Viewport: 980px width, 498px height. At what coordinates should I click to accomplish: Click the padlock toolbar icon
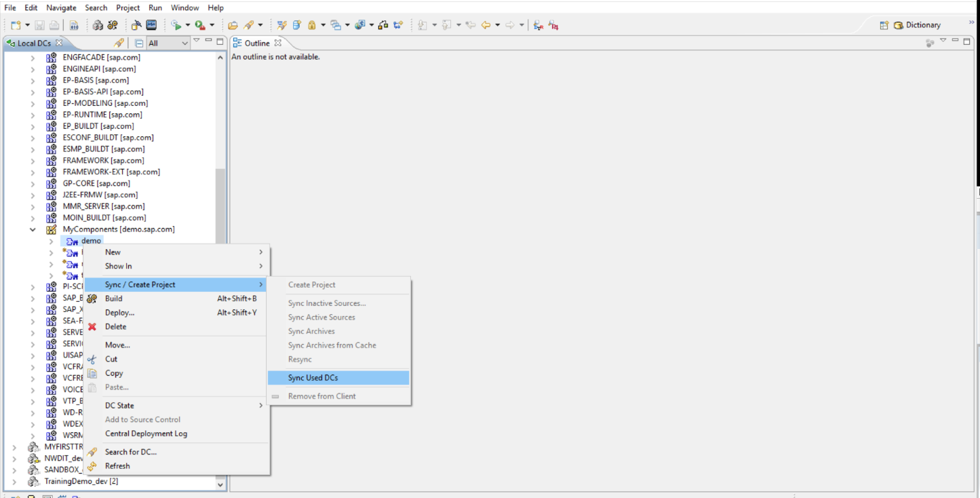[x=312, y=25]
